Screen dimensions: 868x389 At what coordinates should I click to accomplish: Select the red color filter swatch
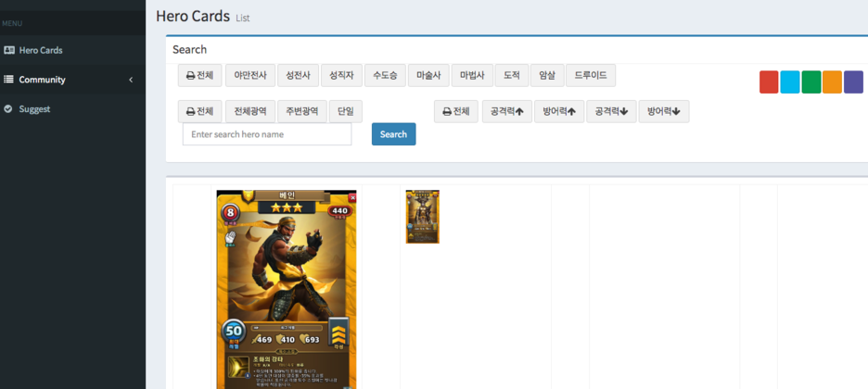769,82
